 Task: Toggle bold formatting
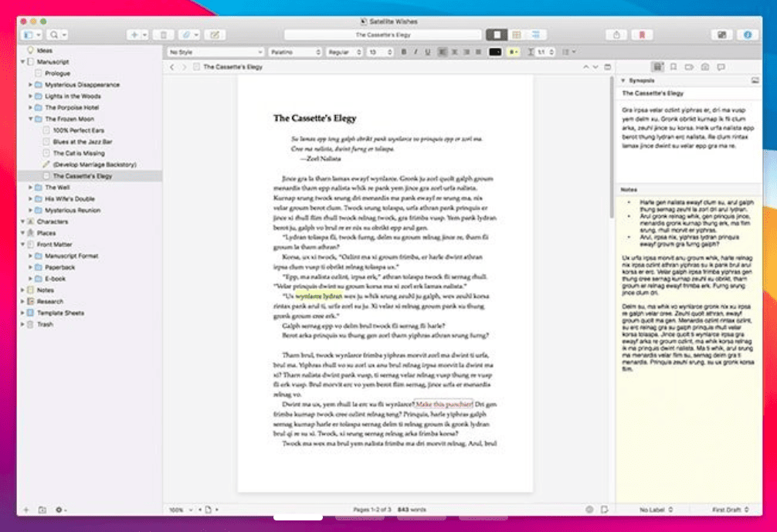pyautogui.click(x=404, y=52)
